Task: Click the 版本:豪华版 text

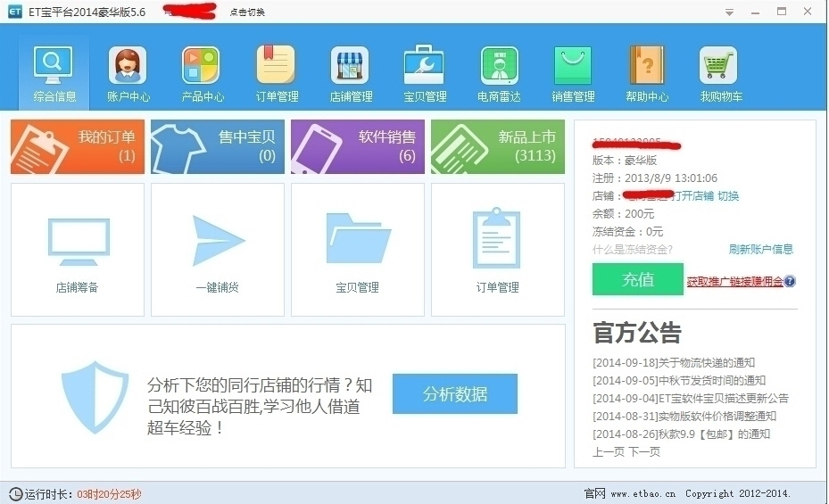Action: coord(625,160)
